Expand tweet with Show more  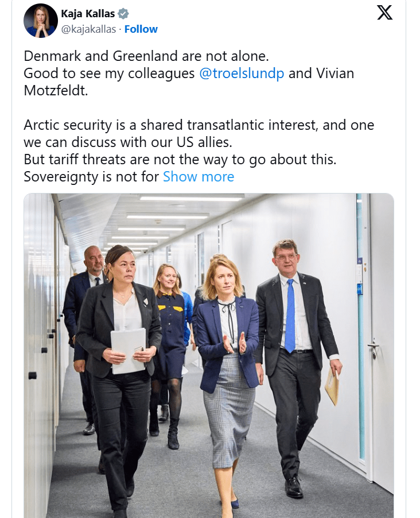point(199,176)
